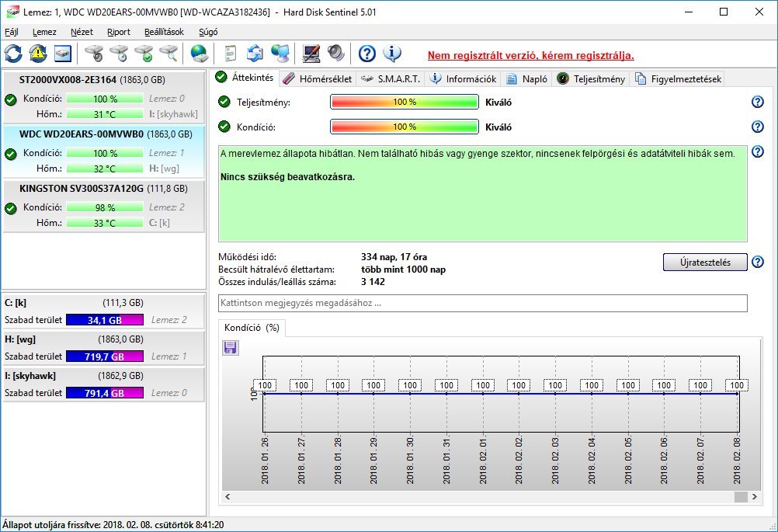Click the comment field Kattintson megjegyzés megadásához
Image resolution: width=778 pixels, height=532 pixels.
tap(483, 303)
